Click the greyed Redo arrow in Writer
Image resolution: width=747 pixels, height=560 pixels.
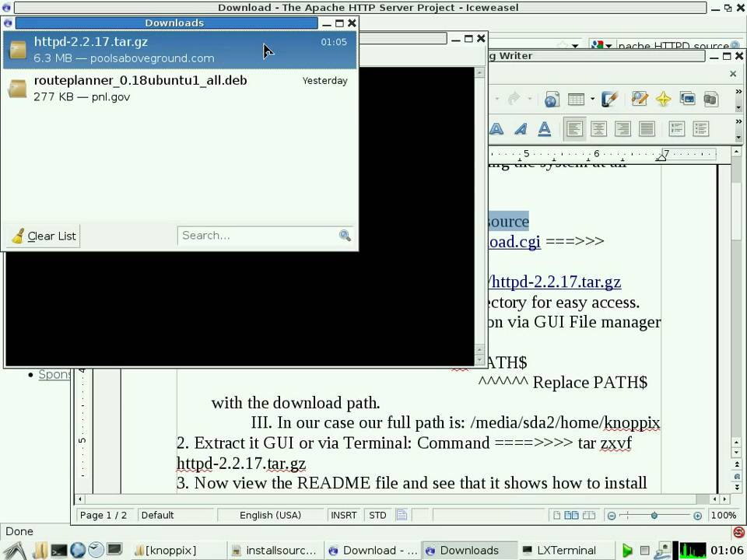click(x=514, y=99)
